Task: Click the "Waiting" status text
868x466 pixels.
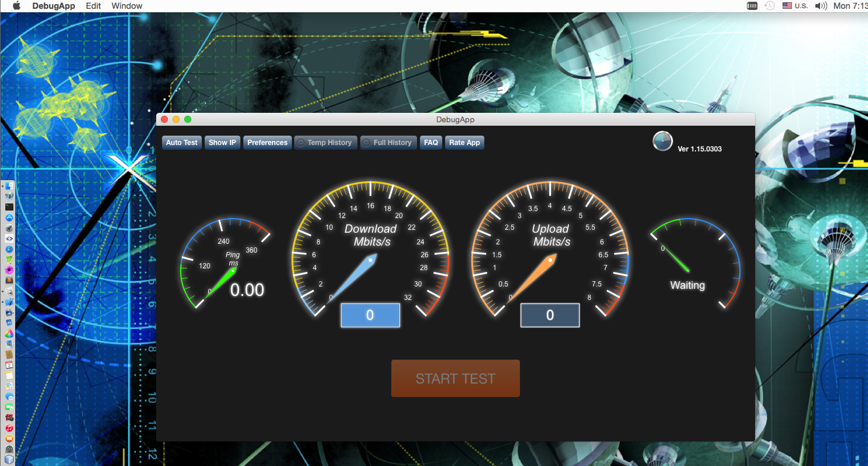Action: click(x=687, y=285)
